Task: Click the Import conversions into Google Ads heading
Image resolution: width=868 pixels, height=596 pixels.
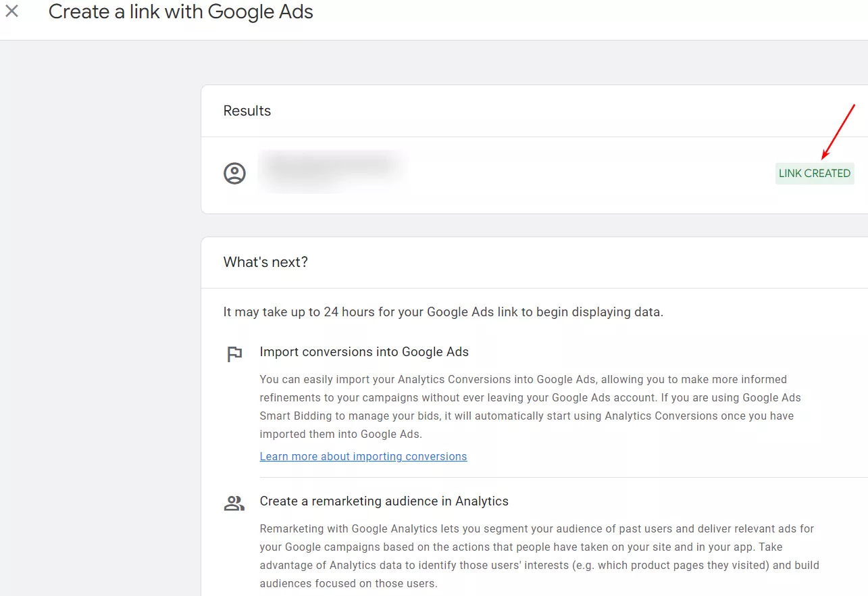Action: (x=364, y=351)
